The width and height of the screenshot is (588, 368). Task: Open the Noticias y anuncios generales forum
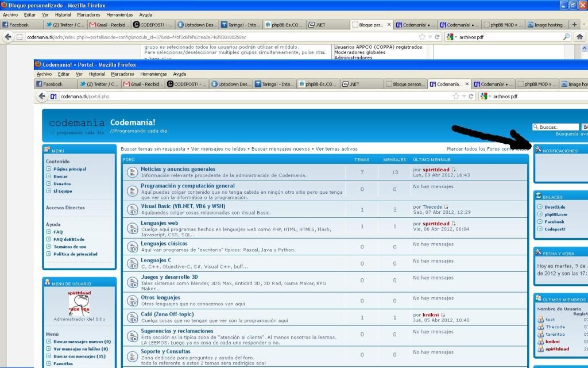[x=178, y=169]
